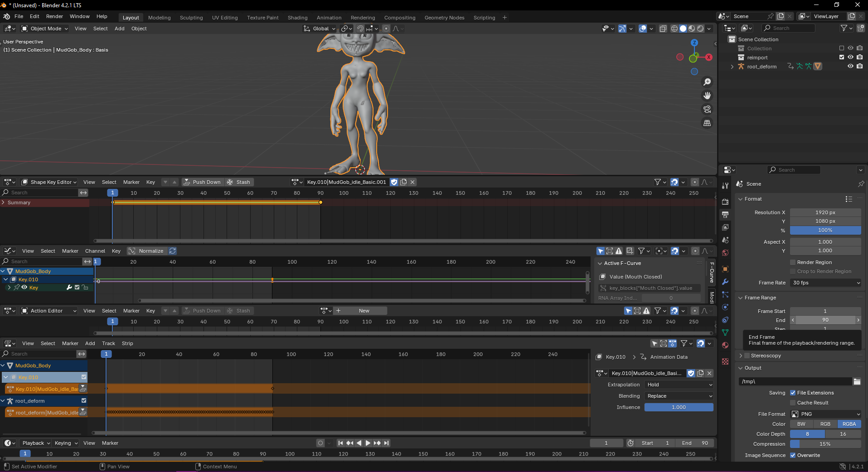Screen dimensions: 868x472
Task: Jump to the timeline start frame
Action: 340,443
